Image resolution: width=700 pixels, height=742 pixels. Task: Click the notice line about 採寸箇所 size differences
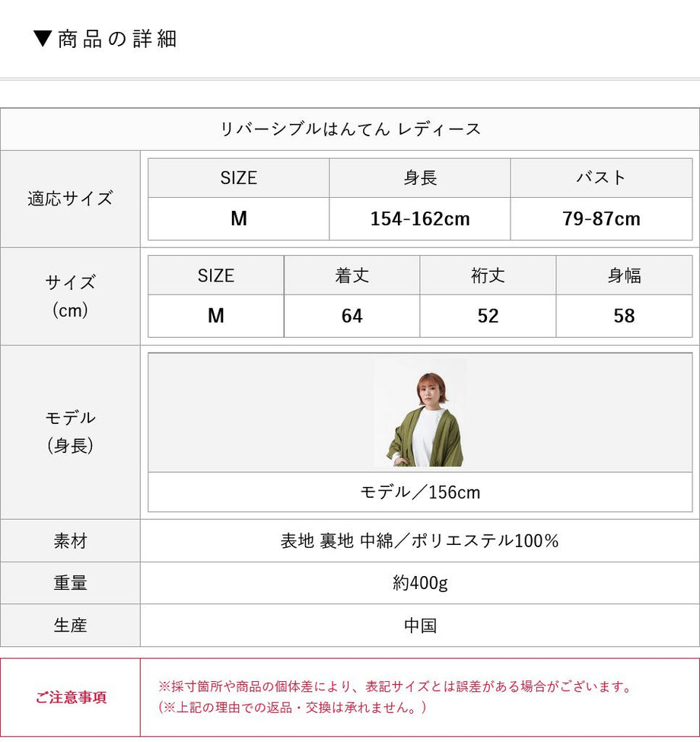[x=396, y=686]
